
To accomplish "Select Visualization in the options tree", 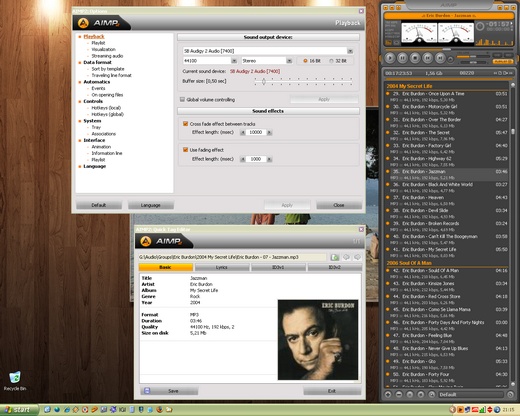I will pyautogui.click(x=104, y=49).
